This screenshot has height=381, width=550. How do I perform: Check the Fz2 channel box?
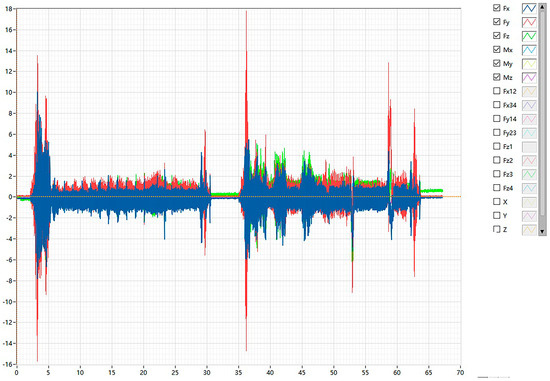coord(496,160)
